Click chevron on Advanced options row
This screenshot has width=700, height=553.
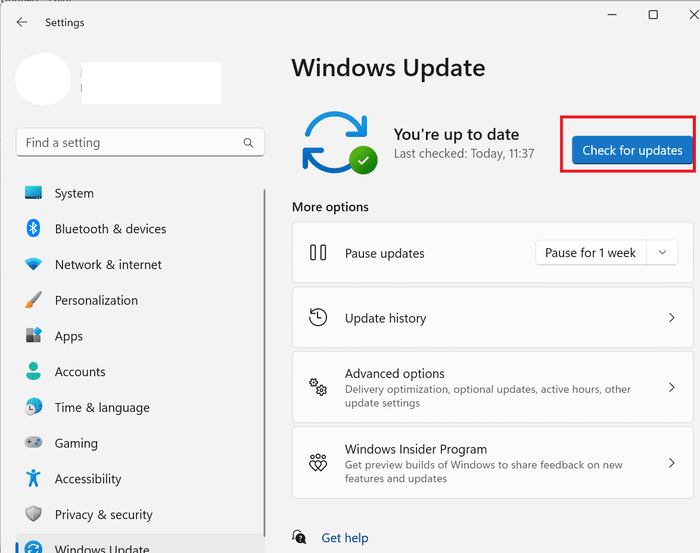pyautogui.click(x=671, y=387)
